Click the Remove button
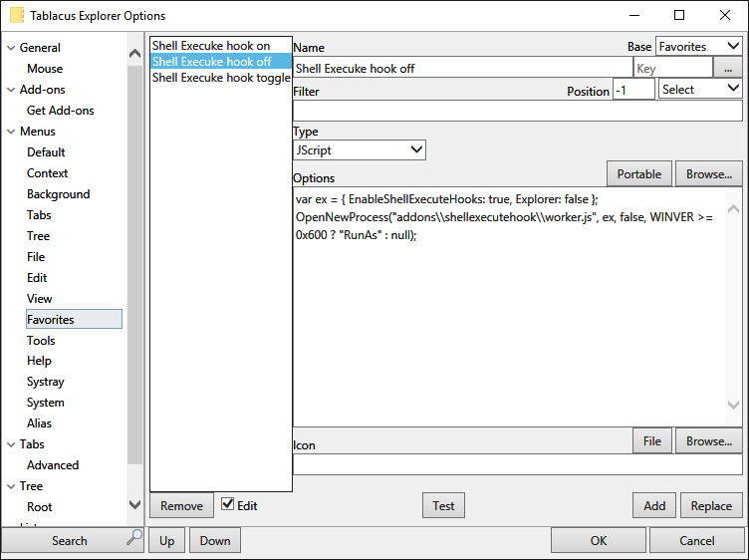Screen dimensions: 749x560 point(181,505)
